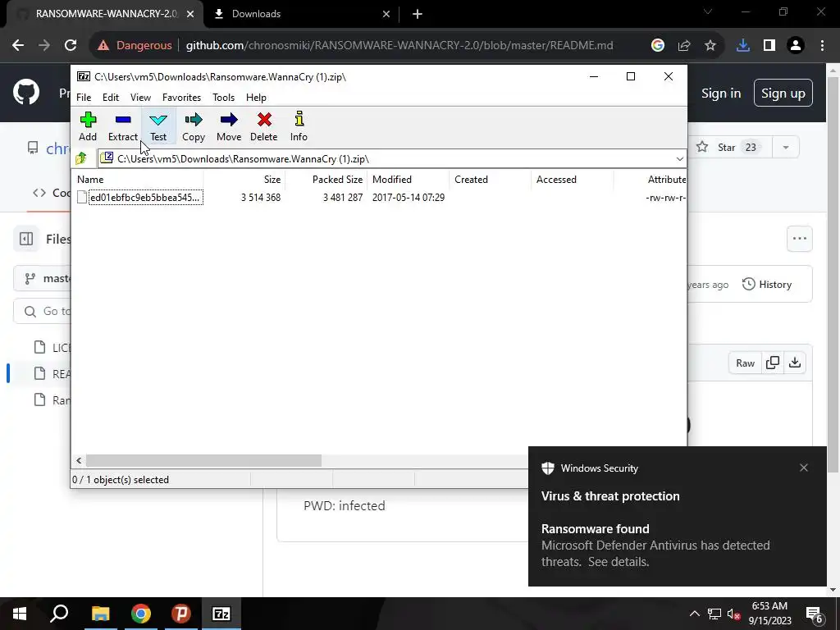This screenshot has width=840, height=630.
Task: Click the Info toolbar icon in 7-Zip
Action: [x=299, y=126]
